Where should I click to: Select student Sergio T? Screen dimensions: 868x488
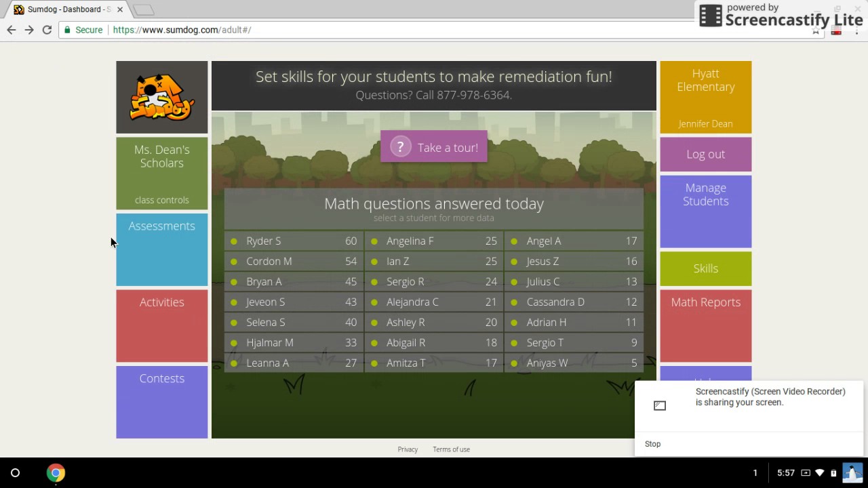point(574,342)
